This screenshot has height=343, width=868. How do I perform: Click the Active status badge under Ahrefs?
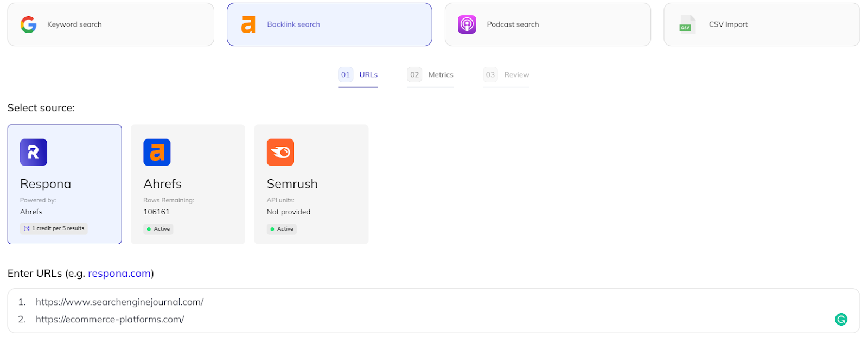(x=158, y=229)
